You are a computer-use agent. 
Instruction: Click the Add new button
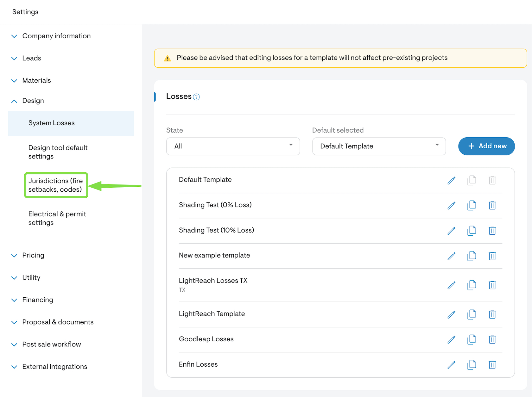(486, 146)
